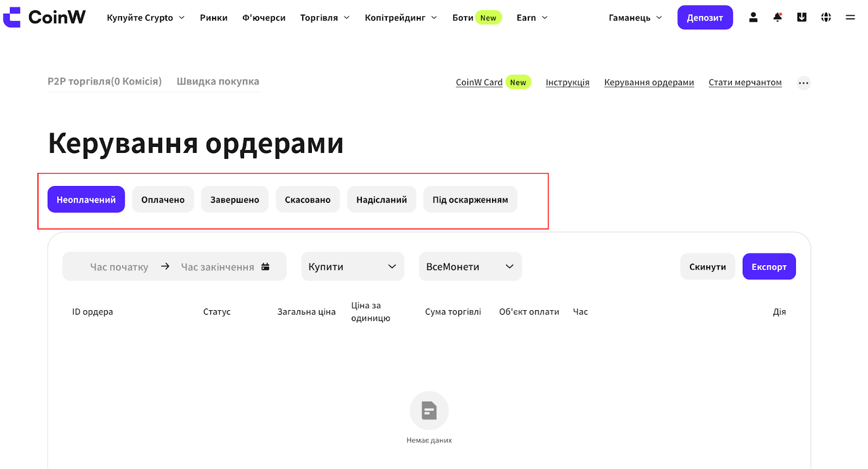Click the Час закінчення date field
868x469 pixels.
(x=218, y=267)
